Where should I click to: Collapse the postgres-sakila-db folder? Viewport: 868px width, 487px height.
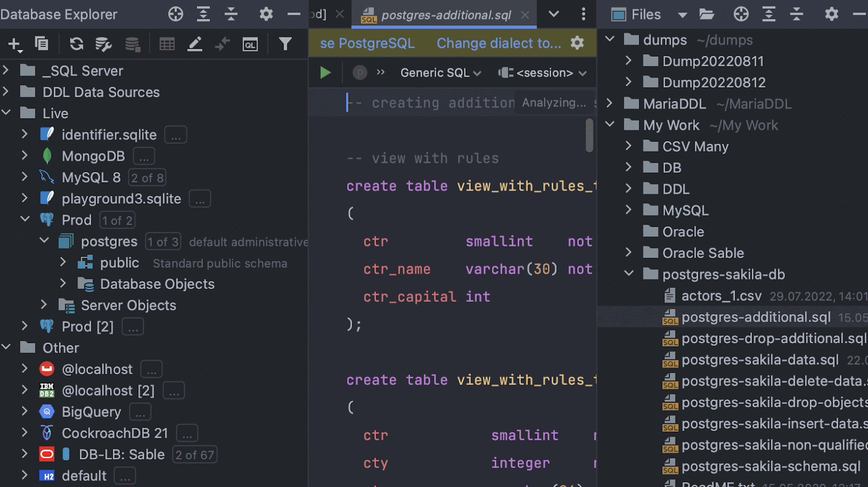coord(629,274)
